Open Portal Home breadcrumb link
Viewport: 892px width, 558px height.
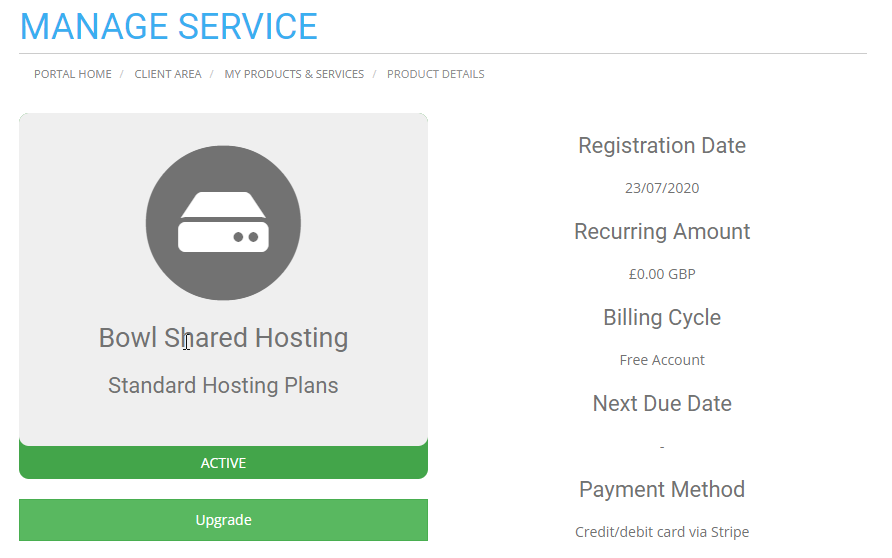coord(73,74)
